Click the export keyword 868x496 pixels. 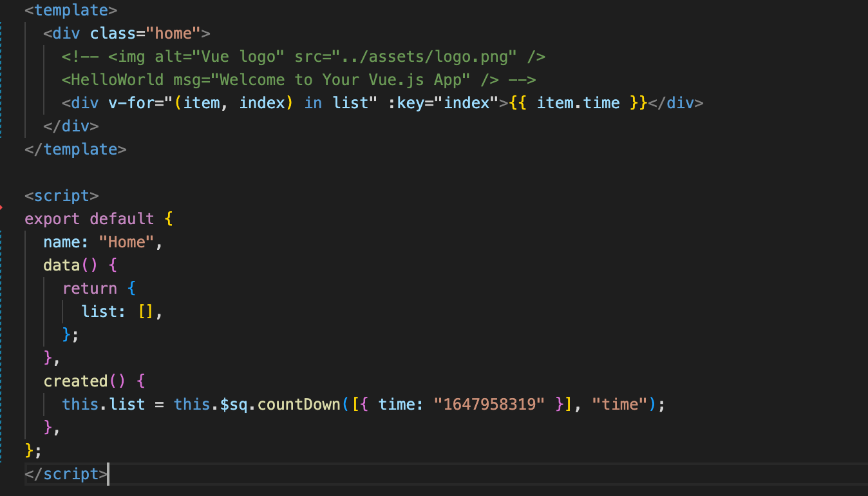[x=52, y=219]
